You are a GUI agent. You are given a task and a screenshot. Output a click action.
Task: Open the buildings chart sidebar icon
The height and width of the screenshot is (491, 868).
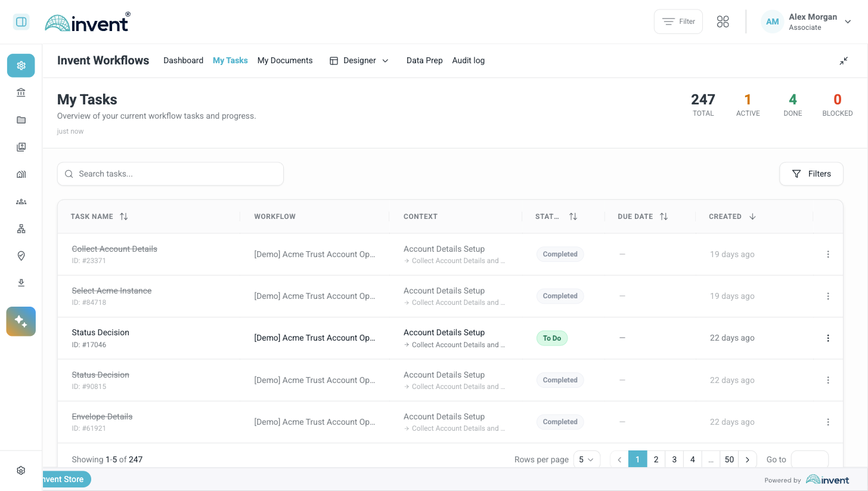21,174
